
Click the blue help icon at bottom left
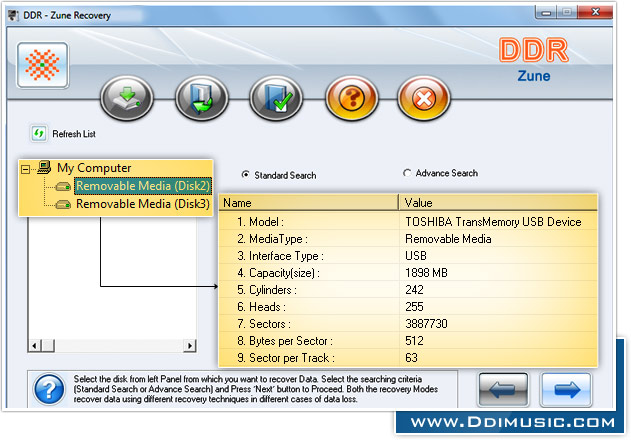point(48,390)
